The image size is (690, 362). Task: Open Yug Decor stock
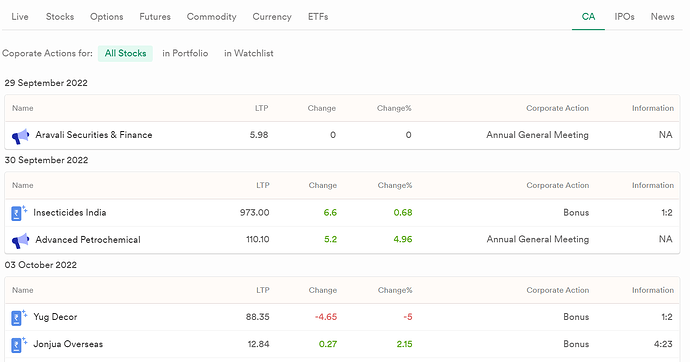[55, 317]
